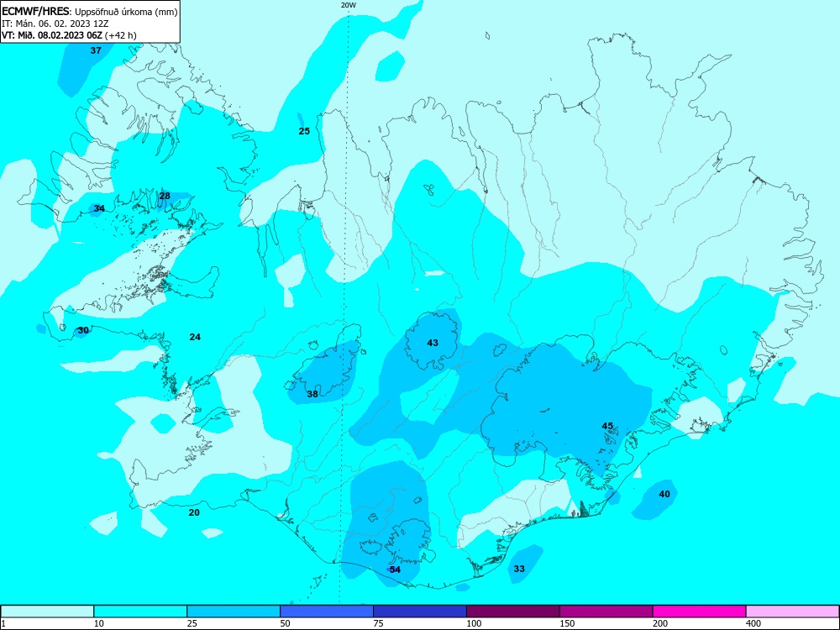Click the precipitation value 28
840x630 pixels.
coord(165,196)
